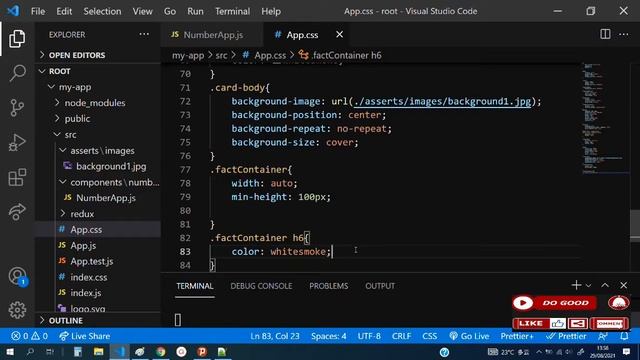Viewport: 640px width, 360px height.
Task: Open the Selection menu
Action: coord(102,11)
